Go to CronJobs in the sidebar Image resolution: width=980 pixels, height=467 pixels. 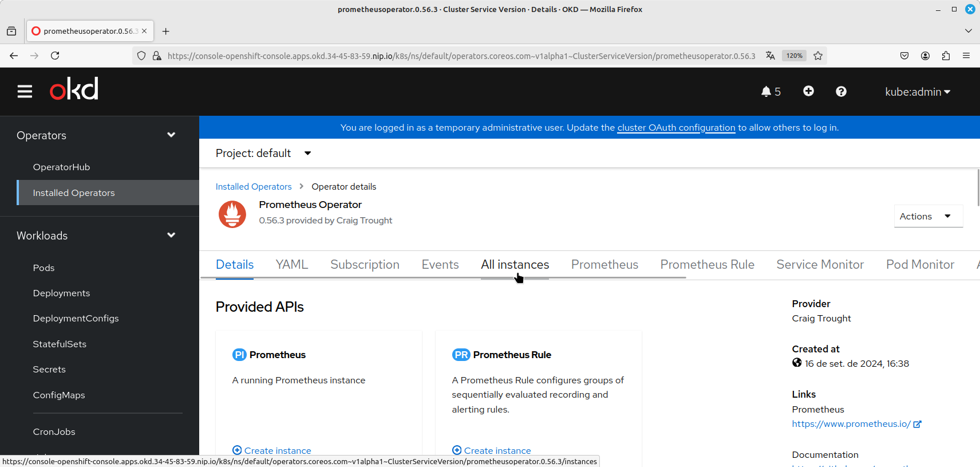tap(54, 432)
